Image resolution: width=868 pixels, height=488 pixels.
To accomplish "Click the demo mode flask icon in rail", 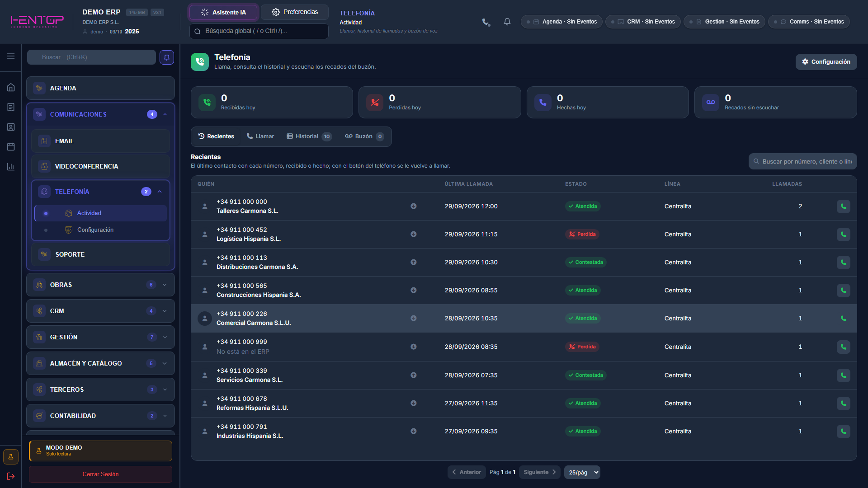I will tap(11, 457).
